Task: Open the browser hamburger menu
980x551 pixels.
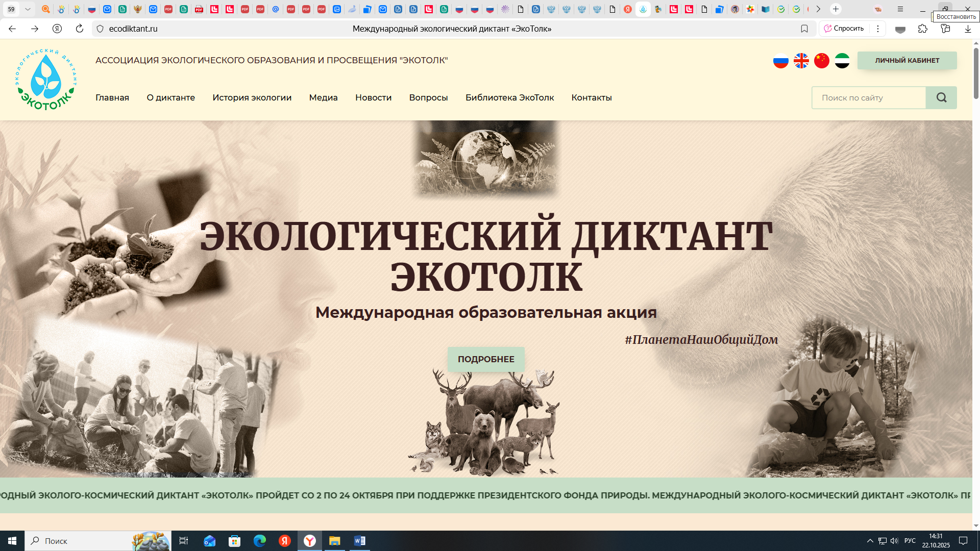Action: click(900, 9)
